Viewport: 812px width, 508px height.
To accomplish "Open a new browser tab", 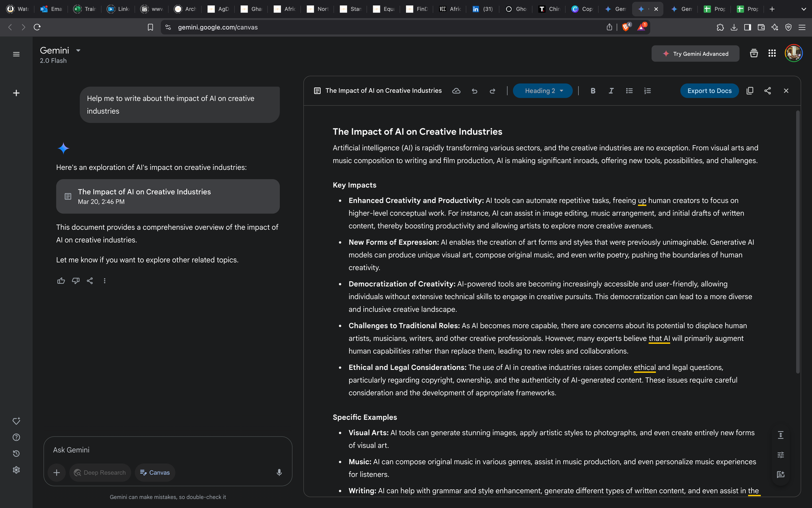I will click(x=772, y=9).
